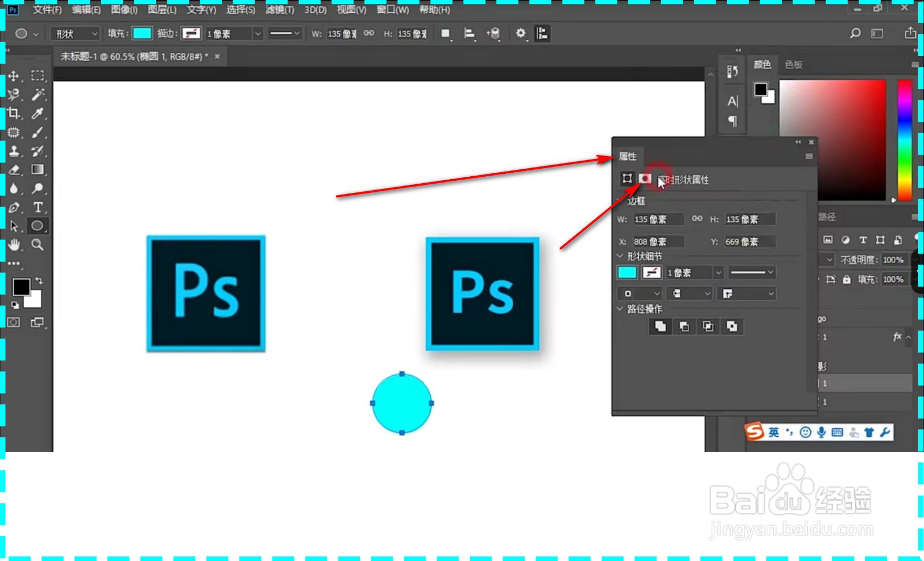Screen dimensions: 924x561
Task: Toggle the width-height link in options bar
Action: [369, 34]
